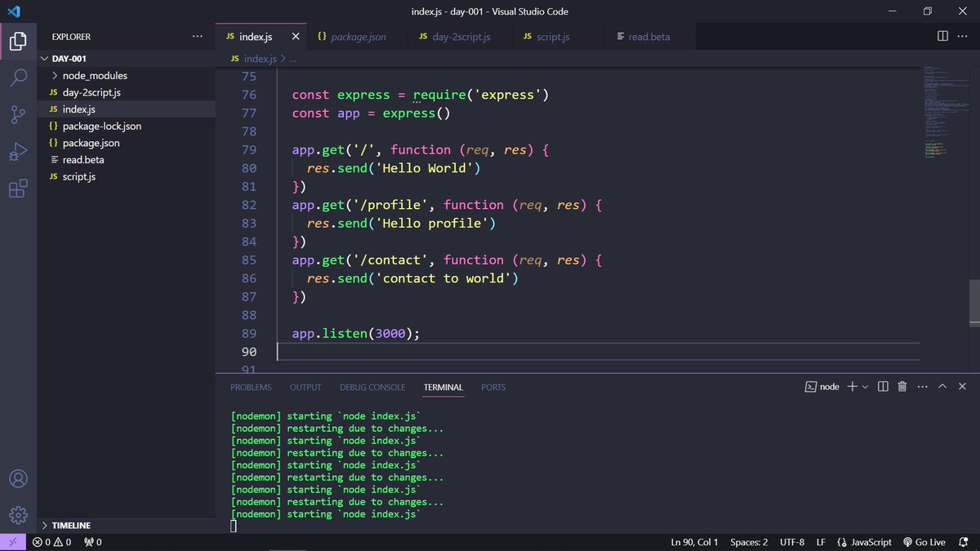The height and width of the screenshot is (551, 980).
Task: Maximize the terminal panel size
Action: tap(942, 386)
